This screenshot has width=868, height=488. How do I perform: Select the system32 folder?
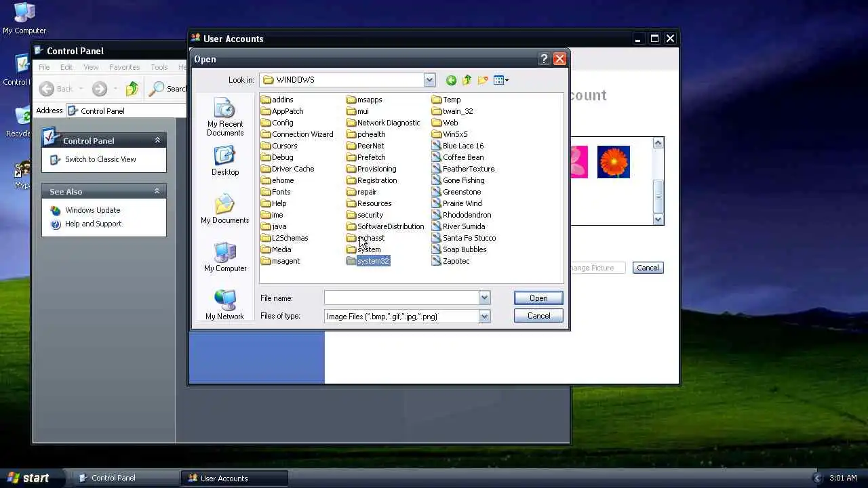(x=368, y=261)
